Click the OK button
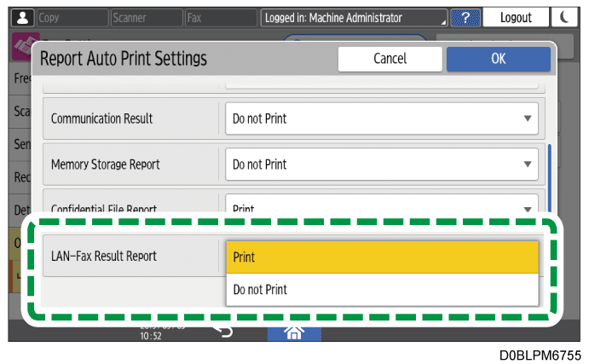This screenshot has width=589, height=364. pos(498,59)
